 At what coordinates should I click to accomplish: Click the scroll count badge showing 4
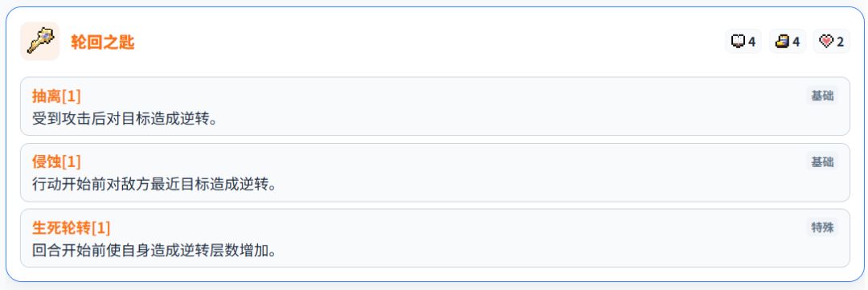coord(788,42)
